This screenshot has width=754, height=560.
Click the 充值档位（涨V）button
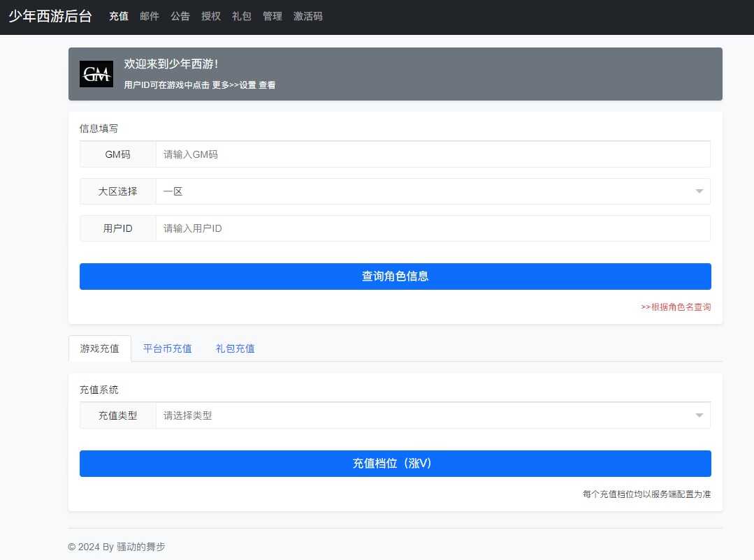tap(395, 463)
